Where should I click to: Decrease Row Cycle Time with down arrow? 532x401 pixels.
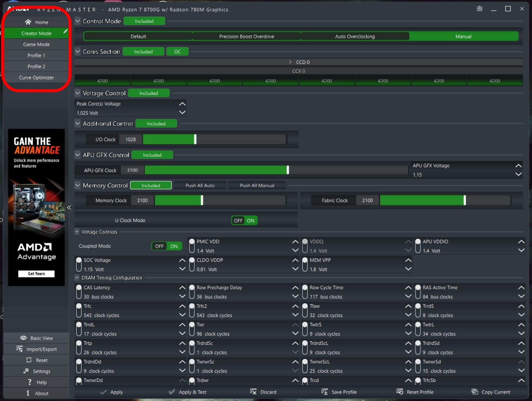(x=408, y=296)
